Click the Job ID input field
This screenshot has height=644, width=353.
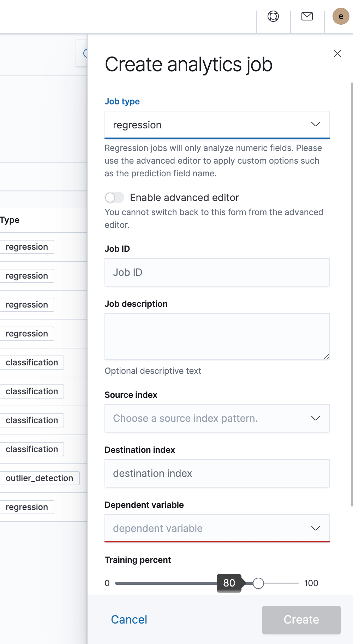click(217, 272)
